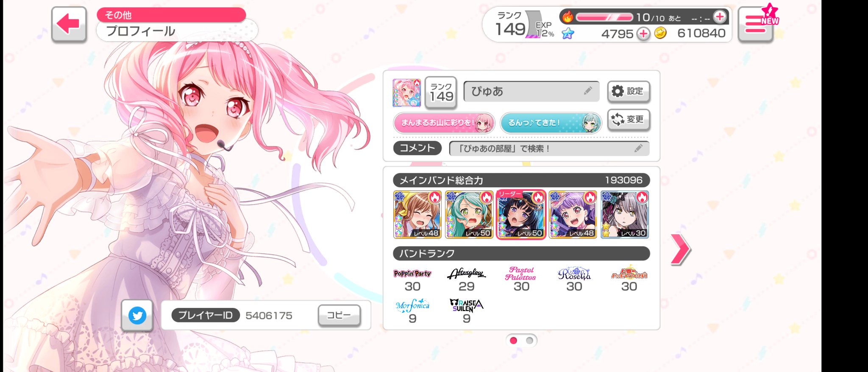
Task: Tap the level 30 gray-haired member card
Action: pos(625,214)
